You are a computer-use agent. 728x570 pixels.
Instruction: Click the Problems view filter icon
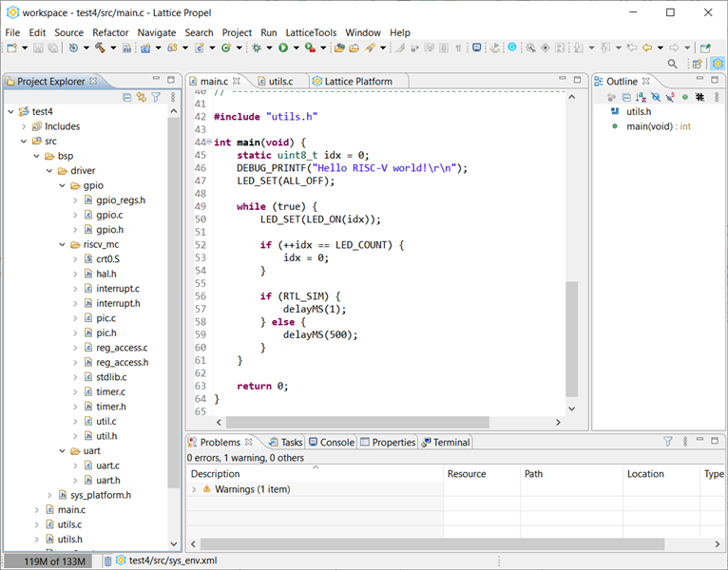pos(668,442)
